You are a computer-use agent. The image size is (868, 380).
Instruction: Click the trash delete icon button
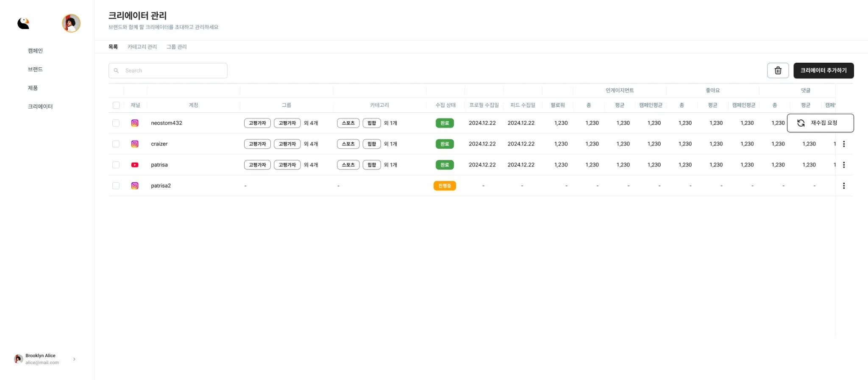[778, 70]
